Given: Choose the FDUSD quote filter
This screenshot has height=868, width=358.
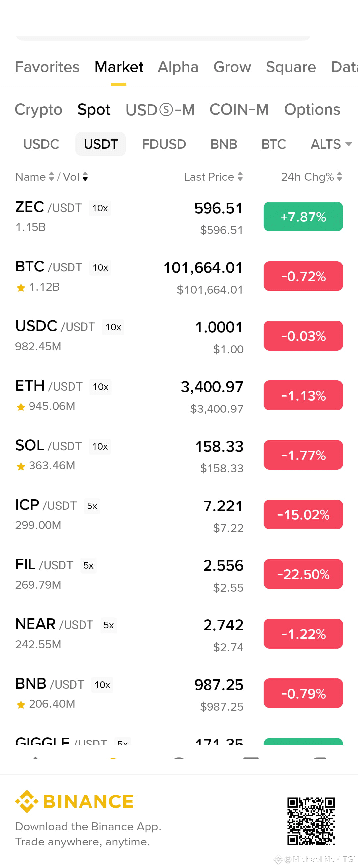Looking at the screenshot, I should [x=164, y=144].
